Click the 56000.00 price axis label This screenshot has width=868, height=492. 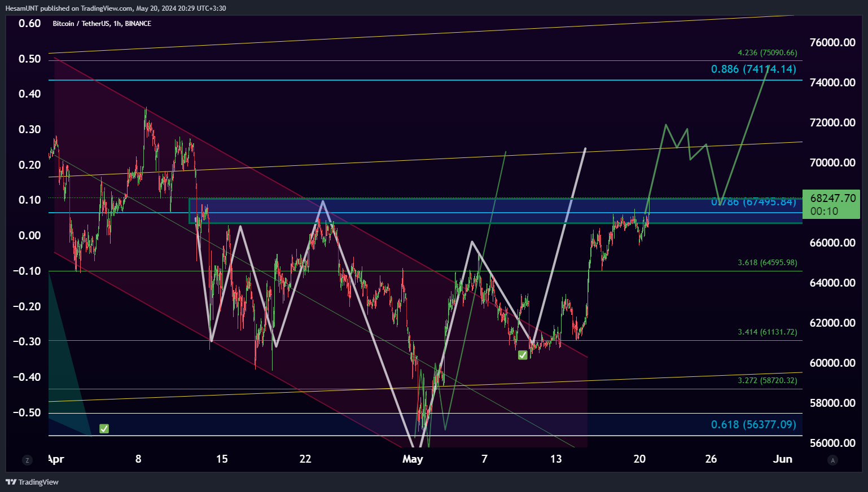tap(832, 443)
